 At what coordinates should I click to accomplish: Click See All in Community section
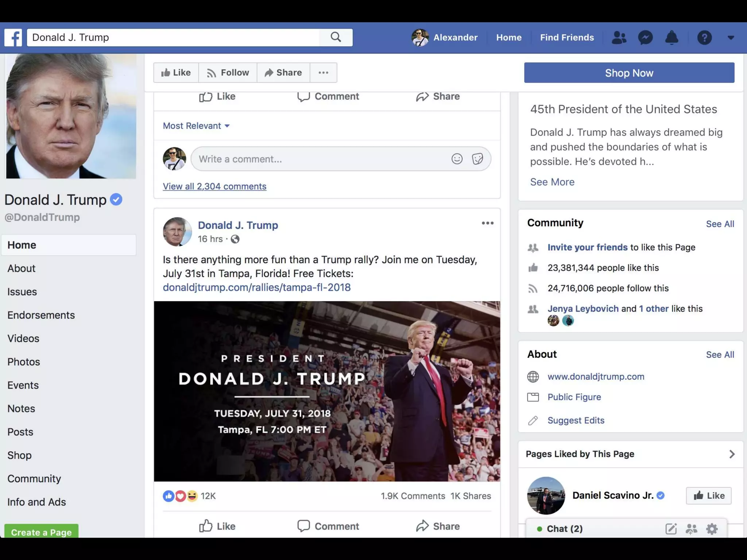720,224
